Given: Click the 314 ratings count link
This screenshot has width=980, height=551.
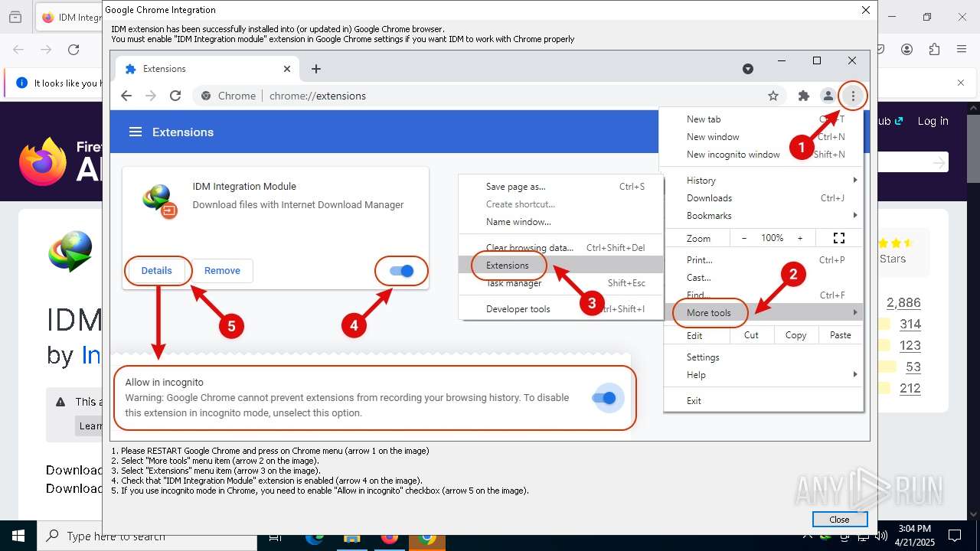Looking at the screenshot, I should pyautogui.click(x=910, y=324).
